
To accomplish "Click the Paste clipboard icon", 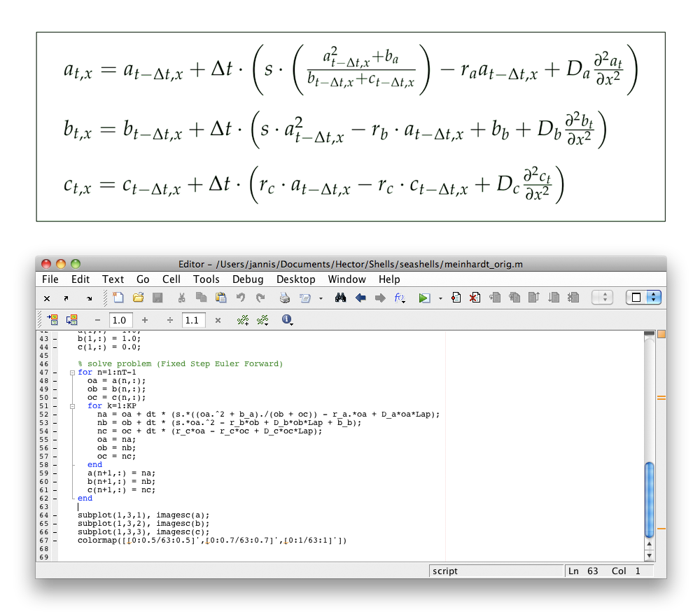I will click(x=220, y=298).
